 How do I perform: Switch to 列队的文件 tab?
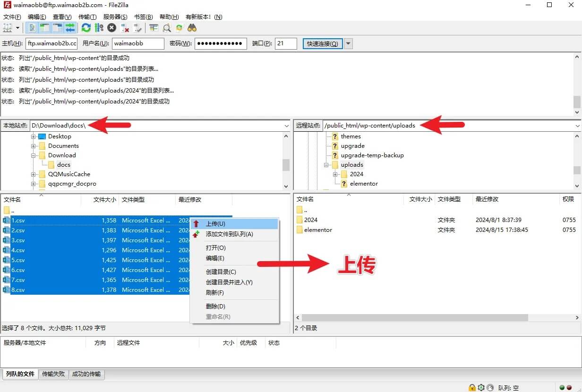pos(20,374)
